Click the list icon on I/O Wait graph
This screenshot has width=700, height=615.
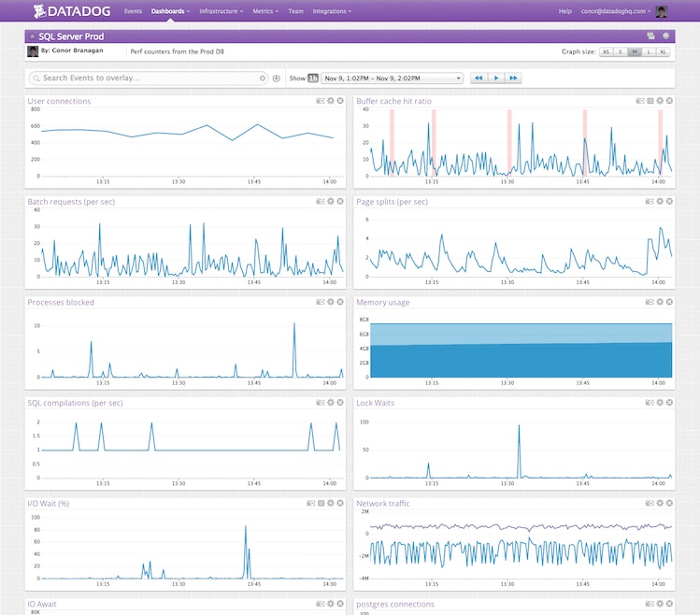coord(321,504)
